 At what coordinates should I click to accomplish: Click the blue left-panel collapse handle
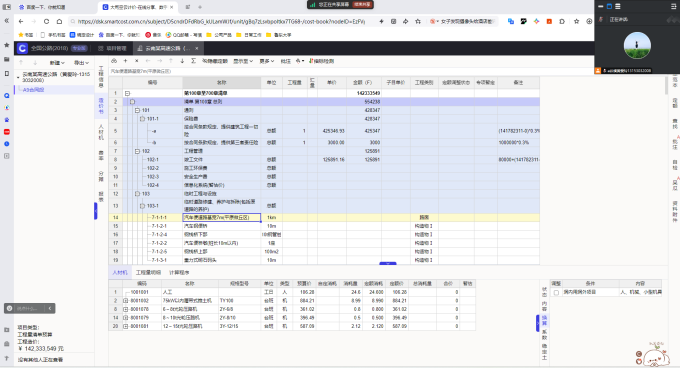point(95,211)
